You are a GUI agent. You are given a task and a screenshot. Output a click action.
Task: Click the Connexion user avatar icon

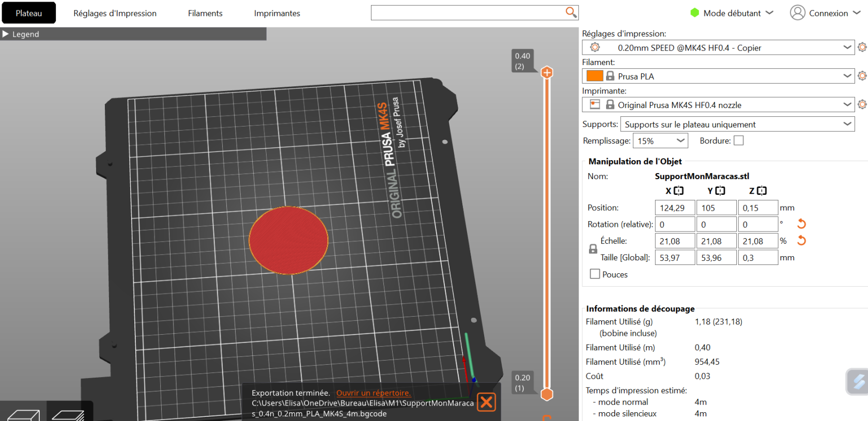(x=797, y=12)
